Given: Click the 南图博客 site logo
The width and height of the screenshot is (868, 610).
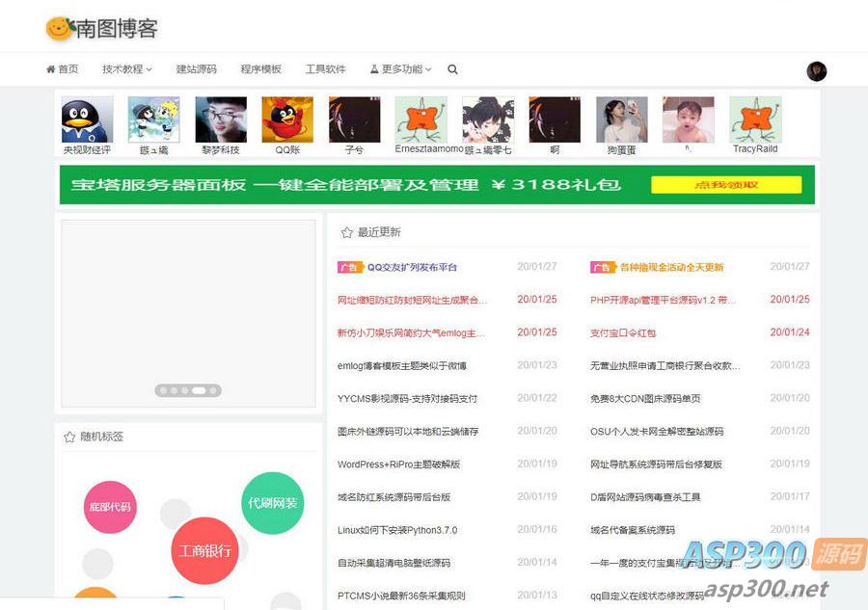Looking at the screenshot, I should [x=102, y=28].
